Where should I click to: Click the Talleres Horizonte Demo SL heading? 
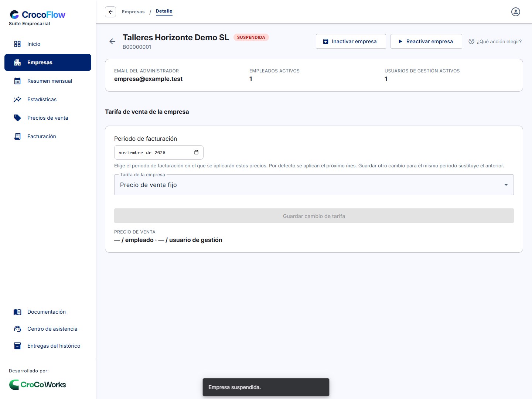click(176, 37)
